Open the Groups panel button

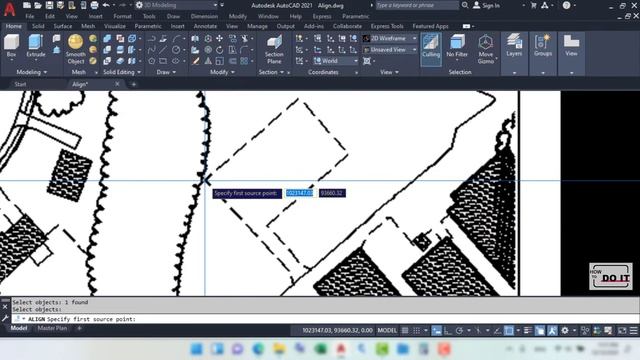click(543, 53)
